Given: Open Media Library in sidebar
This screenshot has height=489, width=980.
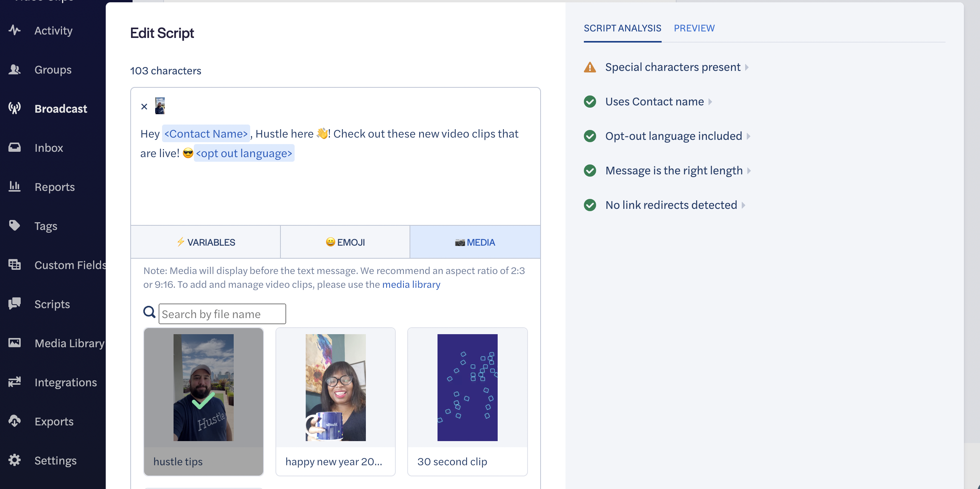Looking at the screenshot, I should point(69,343).
